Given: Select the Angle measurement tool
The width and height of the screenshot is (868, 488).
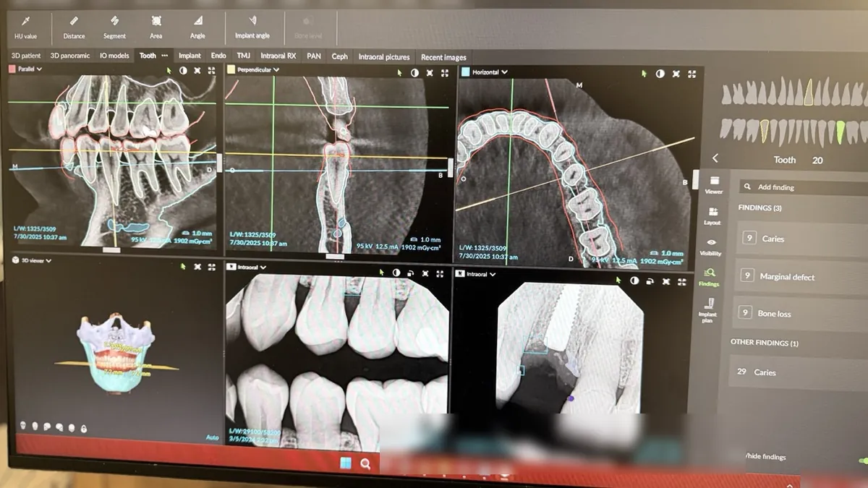Looking at the screenshot, I should pyautogui.click(x=197, y=27).
